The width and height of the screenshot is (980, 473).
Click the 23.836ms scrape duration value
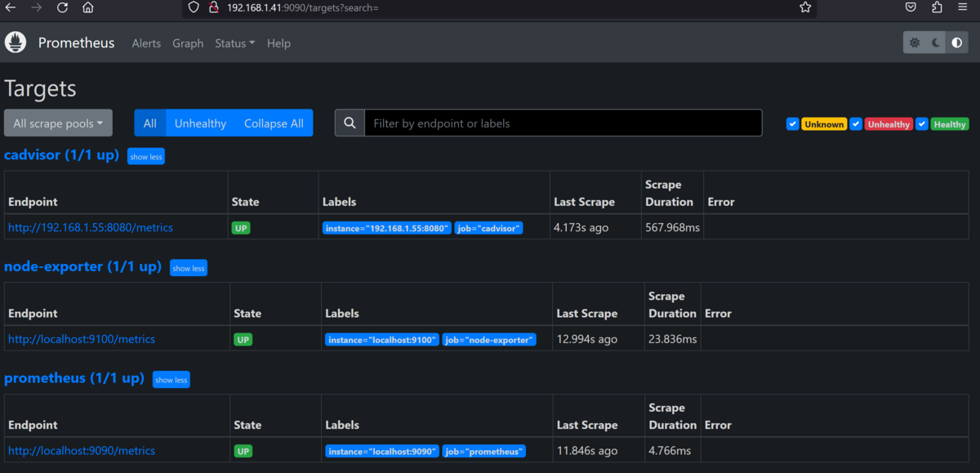[x=672, y=339]
